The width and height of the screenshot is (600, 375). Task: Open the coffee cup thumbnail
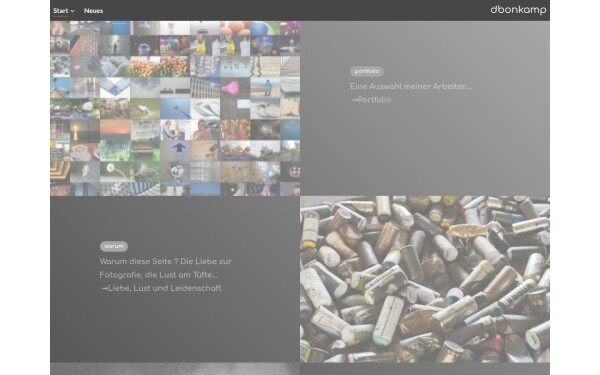(x=85, y=150)
